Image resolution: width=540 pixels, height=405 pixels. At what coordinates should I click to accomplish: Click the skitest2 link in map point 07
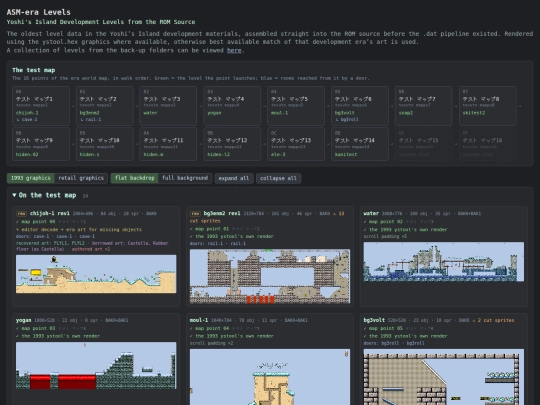click(474, 113)
